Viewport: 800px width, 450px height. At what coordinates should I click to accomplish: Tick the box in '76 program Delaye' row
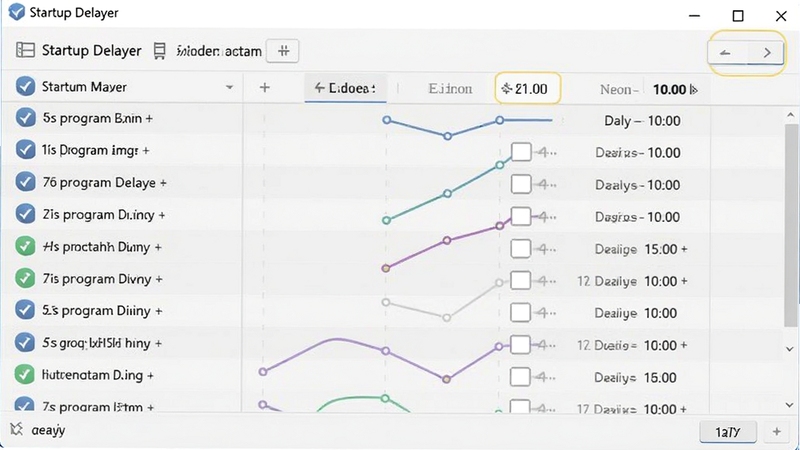pyautogui.click(x=521, y=184)
